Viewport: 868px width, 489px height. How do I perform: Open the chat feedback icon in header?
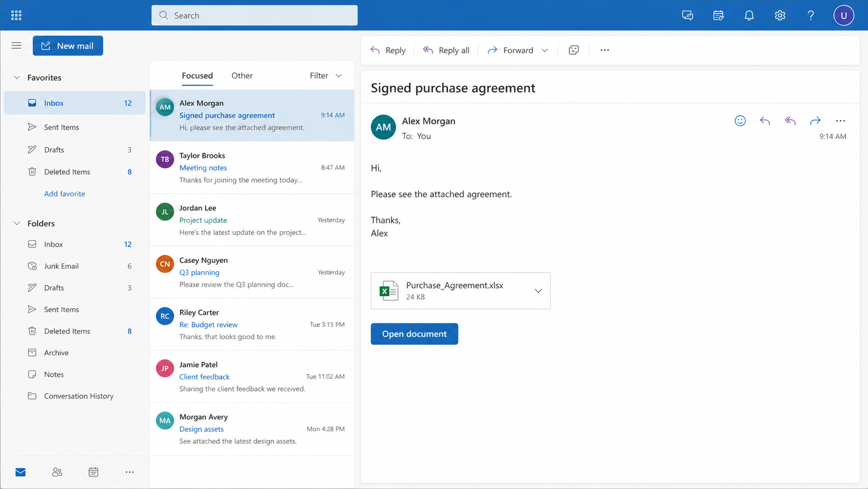click(687, 15)
